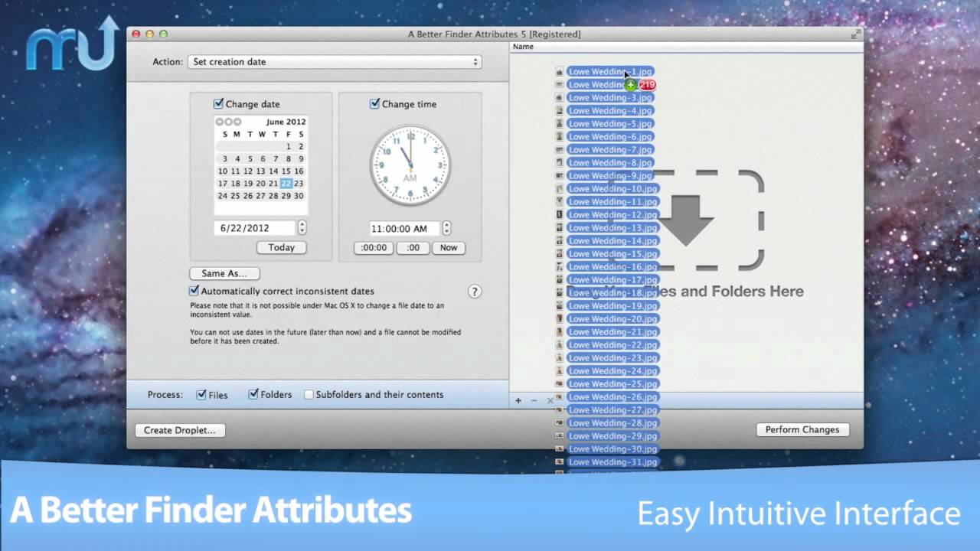Select June 10 in the calendar
The image size is (980, 551).
pos(223,171)
